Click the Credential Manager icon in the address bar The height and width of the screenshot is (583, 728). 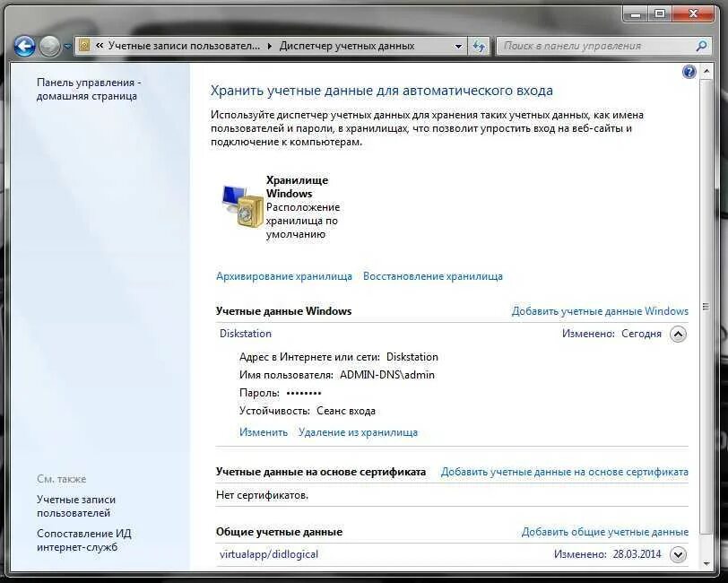point(84,46)
